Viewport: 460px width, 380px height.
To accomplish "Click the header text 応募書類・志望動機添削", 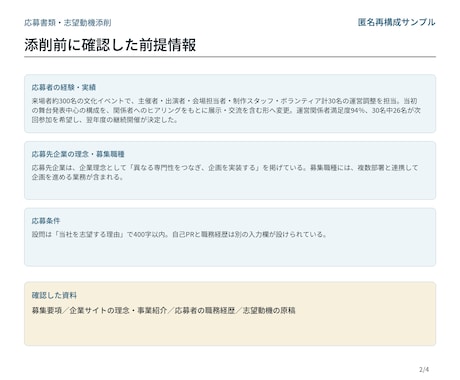I will coord(68,23).
